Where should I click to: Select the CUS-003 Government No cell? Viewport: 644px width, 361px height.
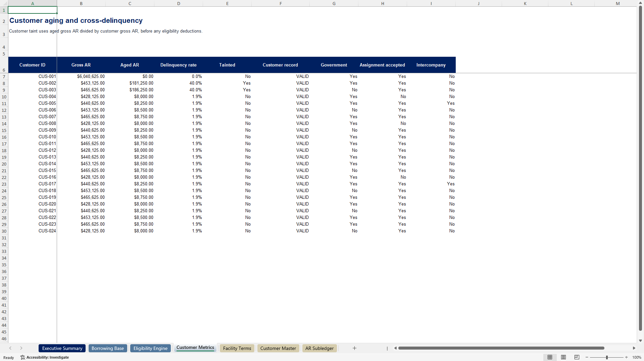pyautogui.click(x=334, y=90)
